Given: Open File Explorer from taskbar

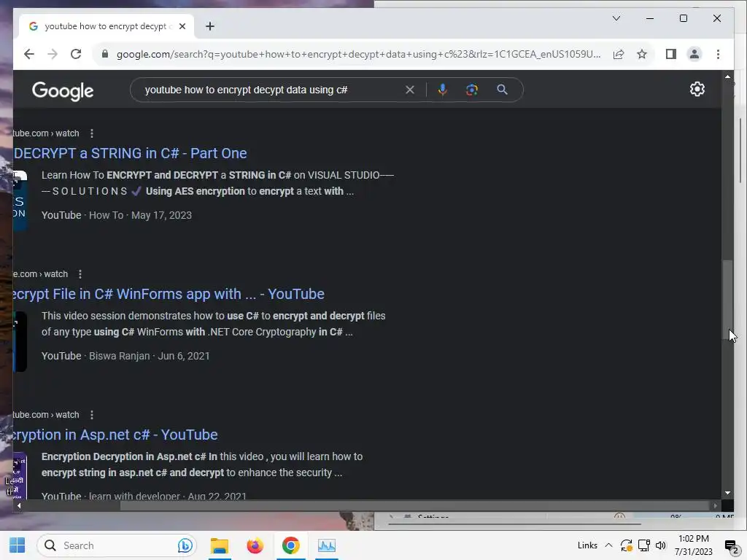Looking at the screenshot, I should coord(220,545).
